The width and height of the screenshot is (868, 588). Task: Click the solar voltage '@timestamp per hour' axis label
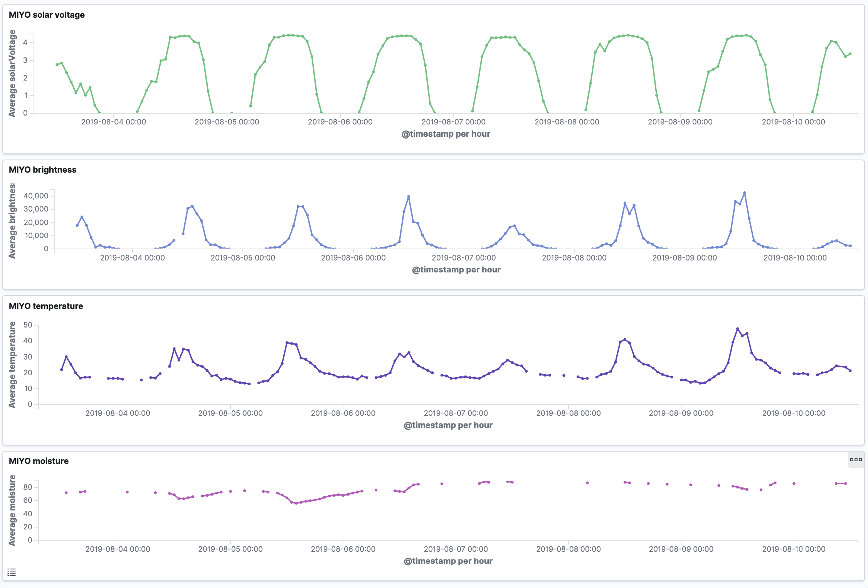tap(446, 134)
